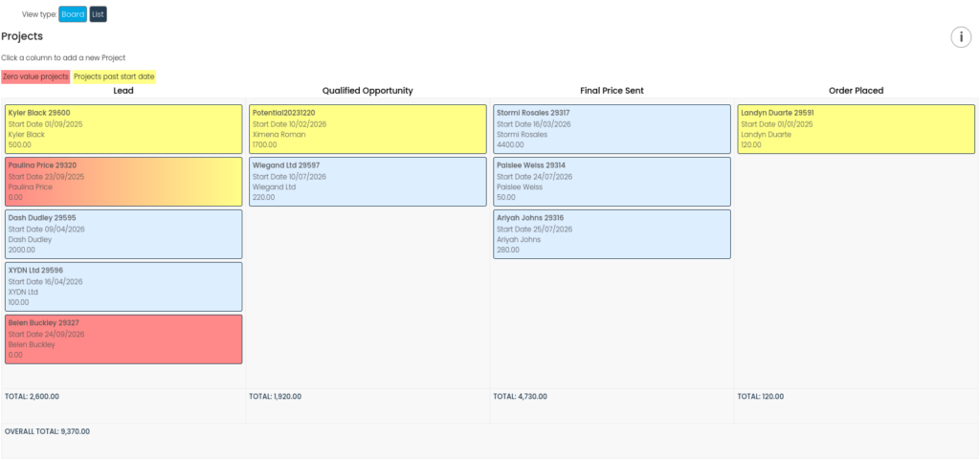Open the Kyler Black 29600 project card

[123, 129]
